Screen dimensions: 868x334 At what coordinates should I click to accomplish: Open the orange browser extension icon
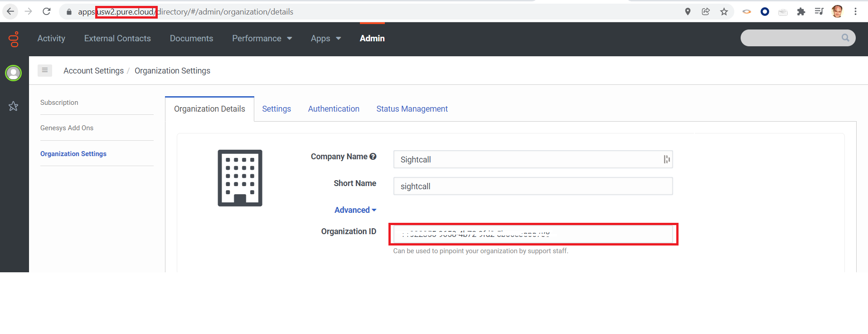(747, 12)
